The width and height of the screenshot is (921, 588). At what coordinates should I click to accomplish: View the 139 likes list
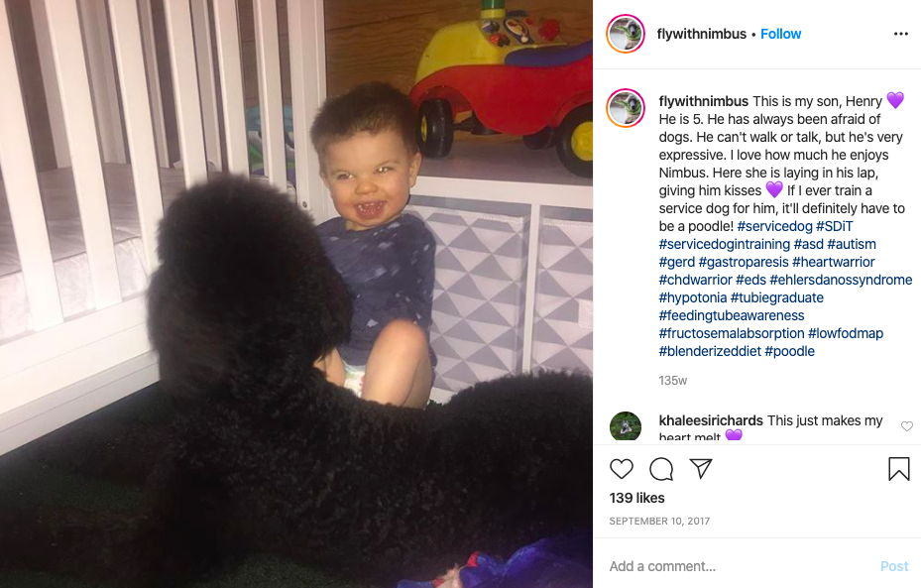[636, 498]
